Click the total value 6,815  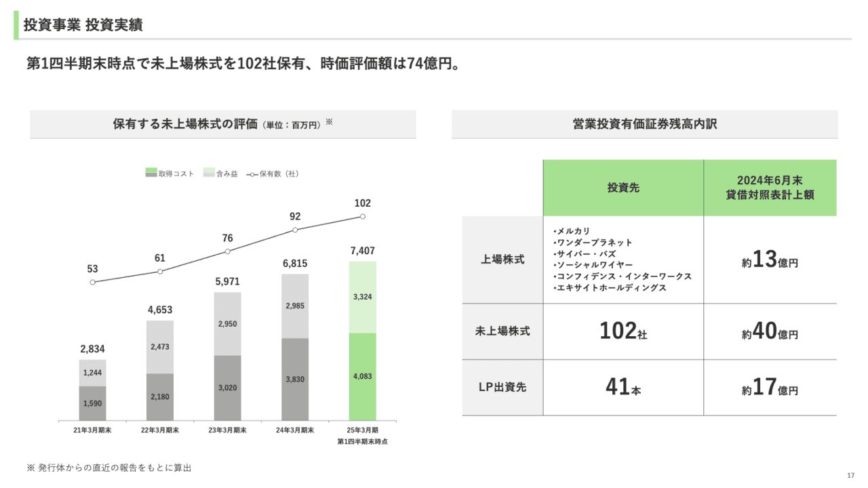tap(295, 263)
